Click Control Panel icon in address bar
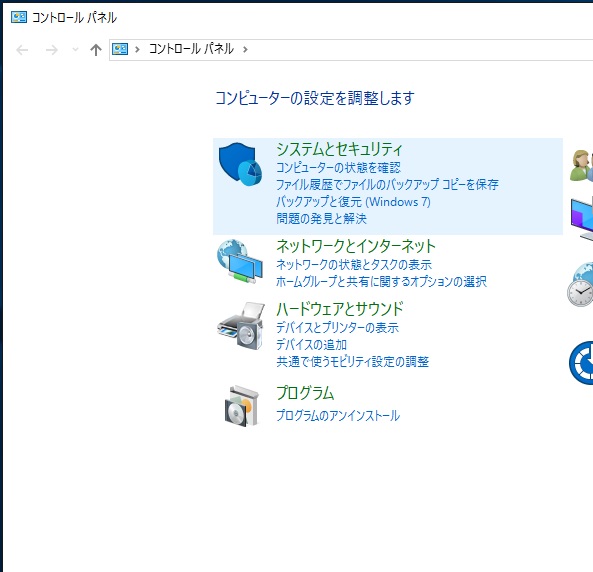Screen dimensions: 593x572 (x=120, y=49)
